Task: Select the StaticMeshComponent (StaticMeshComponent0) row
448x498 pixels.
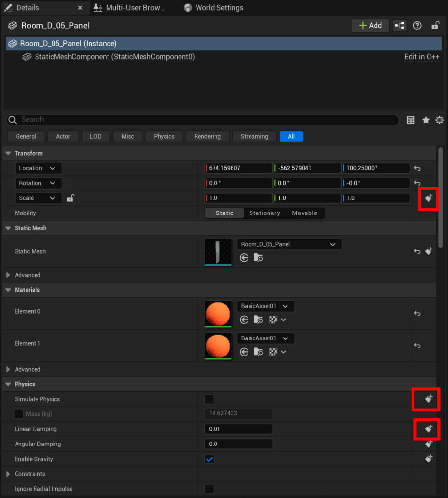Action: (x=224, y=57)
